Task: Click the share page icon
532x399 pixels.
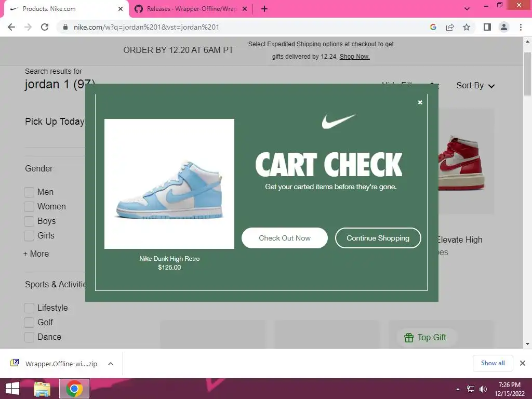Action: click(450, 27)
